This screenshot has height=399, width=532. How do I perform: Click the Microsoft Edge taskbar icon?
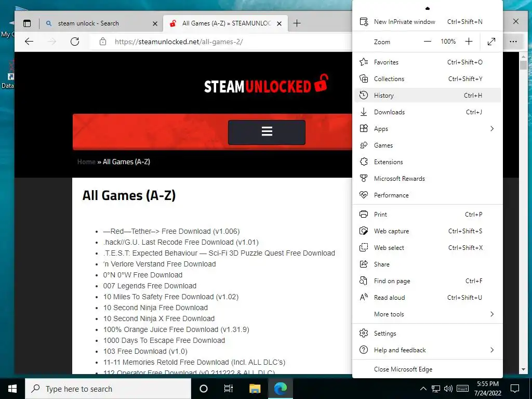coord(280,389)
